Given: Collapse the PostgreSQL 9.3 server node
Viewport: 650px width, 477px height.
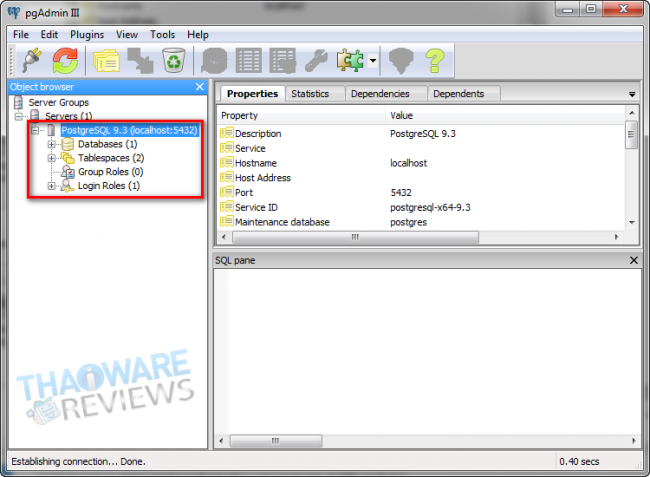Looking at the screenshot, I should pos(35,131).
